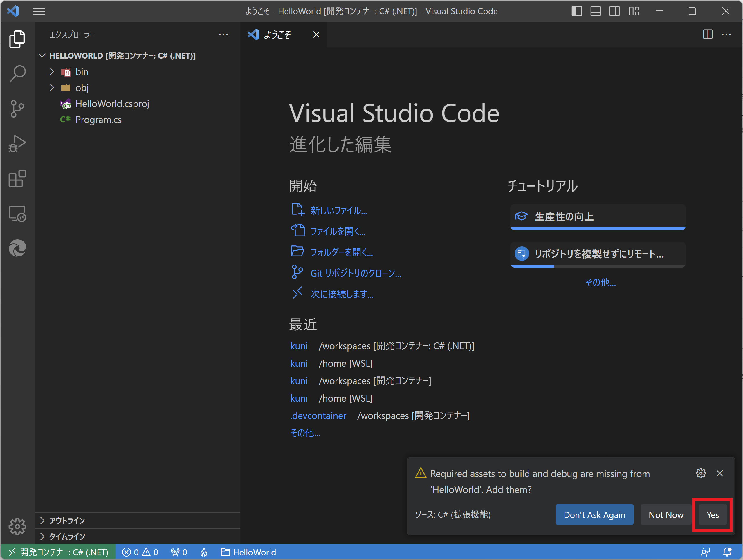Open the Source Control view icon
The image size is (743, 560).
click(x=17, y=109)
